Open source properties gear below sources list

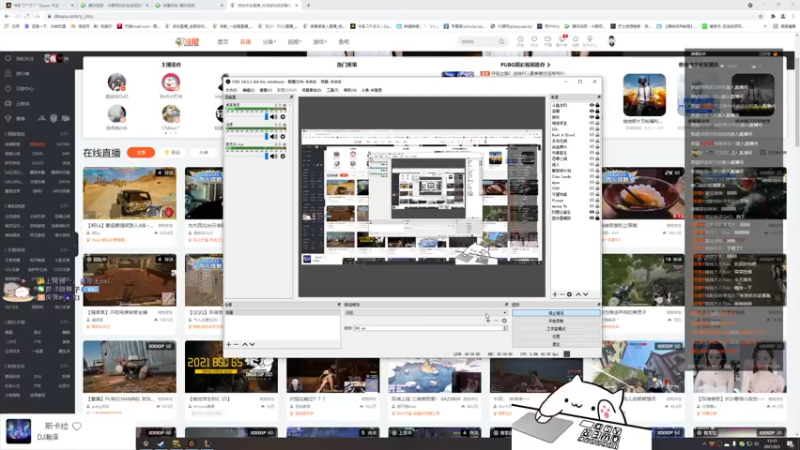click(x=569, y=294)
